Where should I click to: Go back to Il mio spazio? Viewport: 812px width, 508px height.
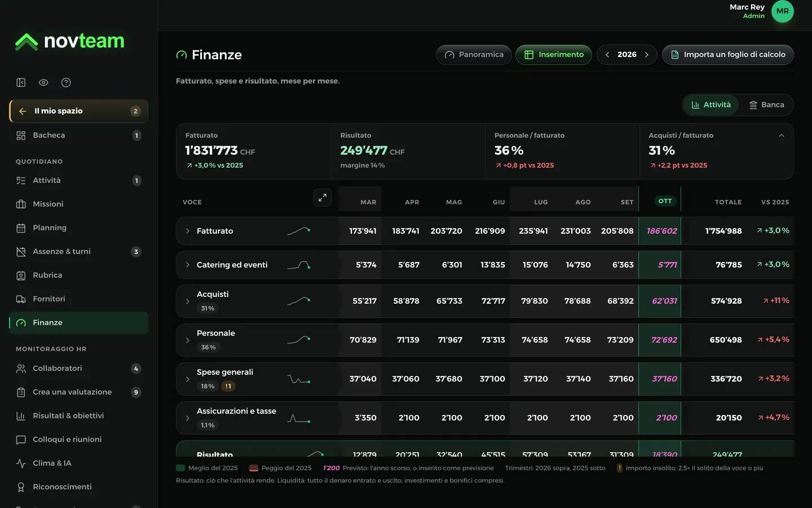click(78, 111)
